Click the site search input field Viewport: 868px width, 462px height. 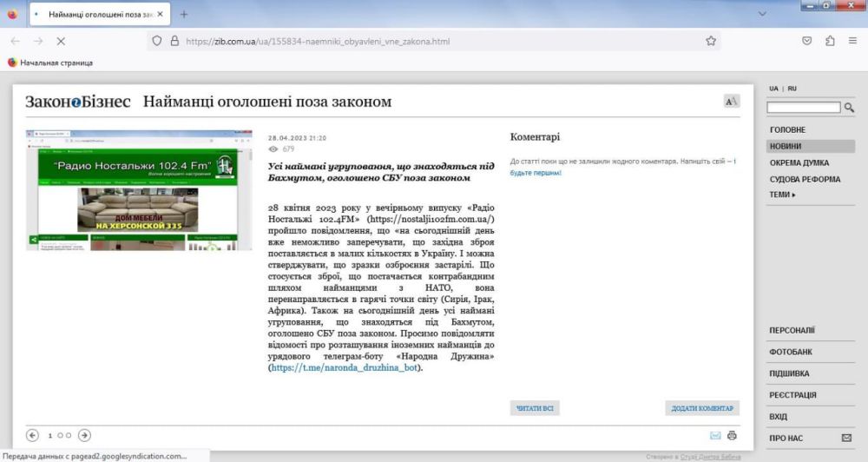coord(804,108)
